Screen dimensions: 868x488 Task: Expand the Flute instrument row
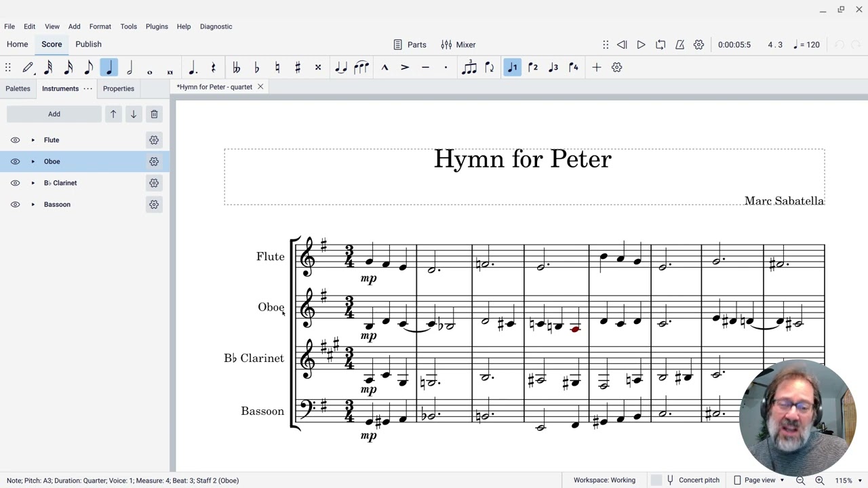click(33, 140)
